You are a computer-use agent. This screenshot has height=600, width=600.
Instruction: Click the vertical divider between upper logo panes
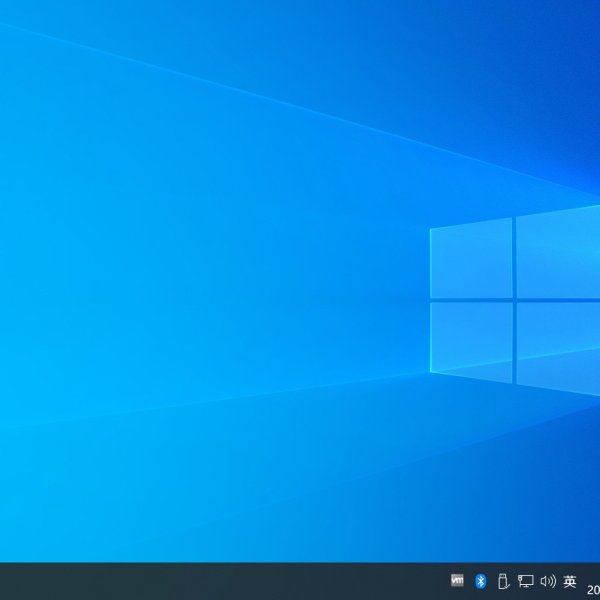tap(514, 257)
